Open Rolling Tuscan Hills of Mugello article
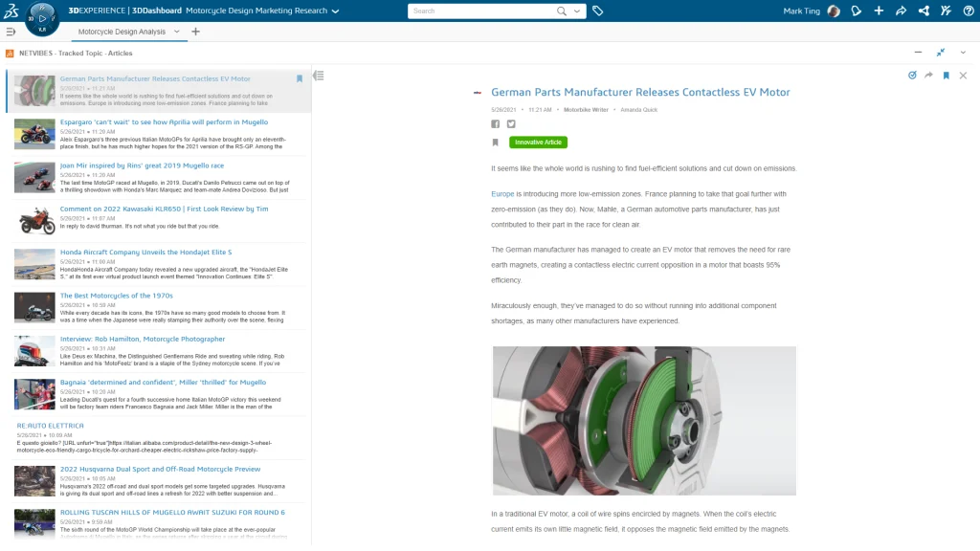 172,512
